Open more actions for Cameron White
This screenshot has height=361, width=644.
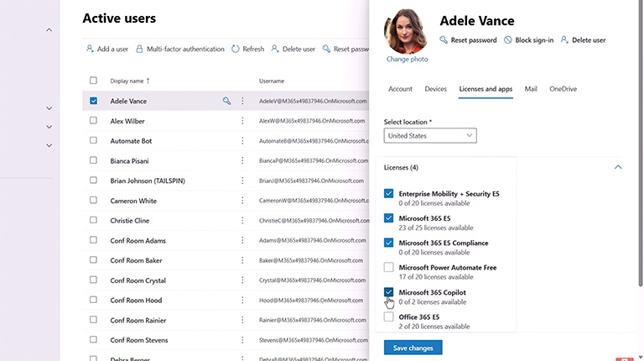(x=242, y=201)
